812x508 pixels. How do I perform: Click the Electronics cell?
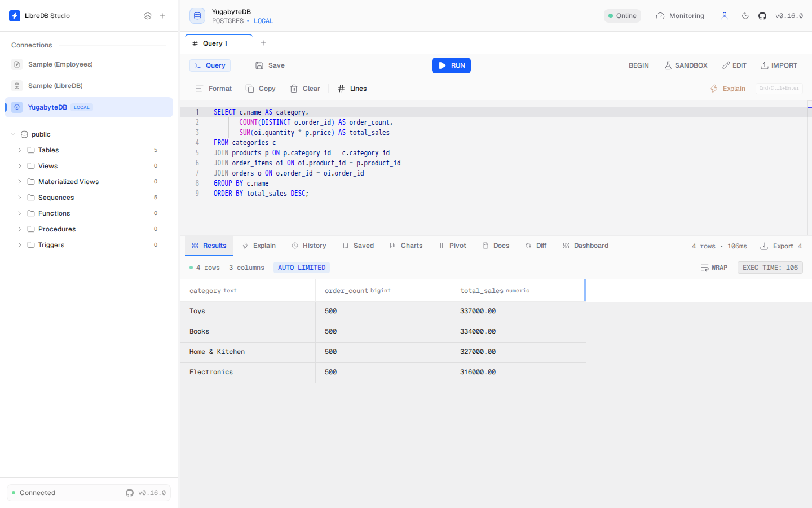tap(248, 373)
